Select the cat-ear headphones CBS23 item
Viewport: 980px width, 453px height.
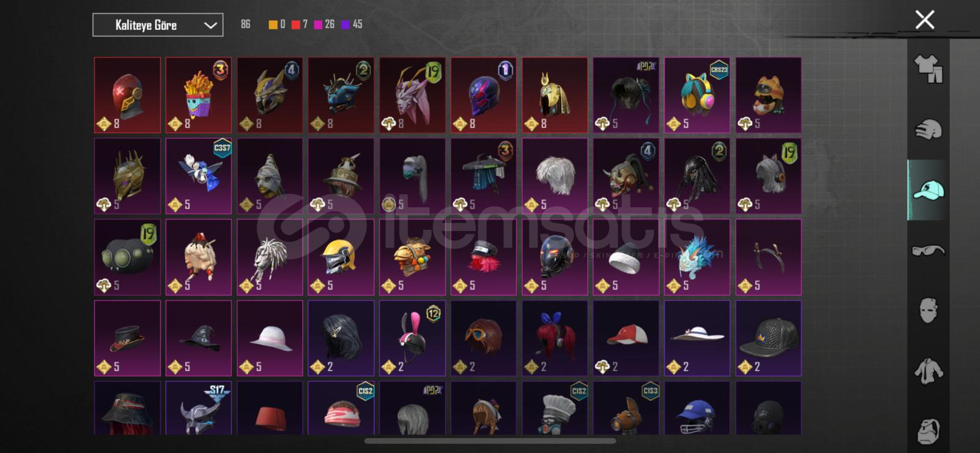click(697, 95)
